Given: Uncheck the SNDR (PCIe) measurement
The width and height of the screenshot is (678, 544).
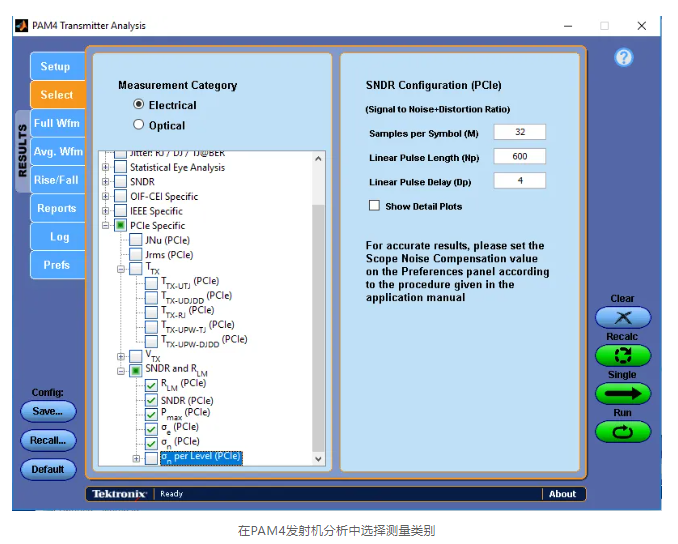Looking at the screenshot, I should tap(152, 400).
